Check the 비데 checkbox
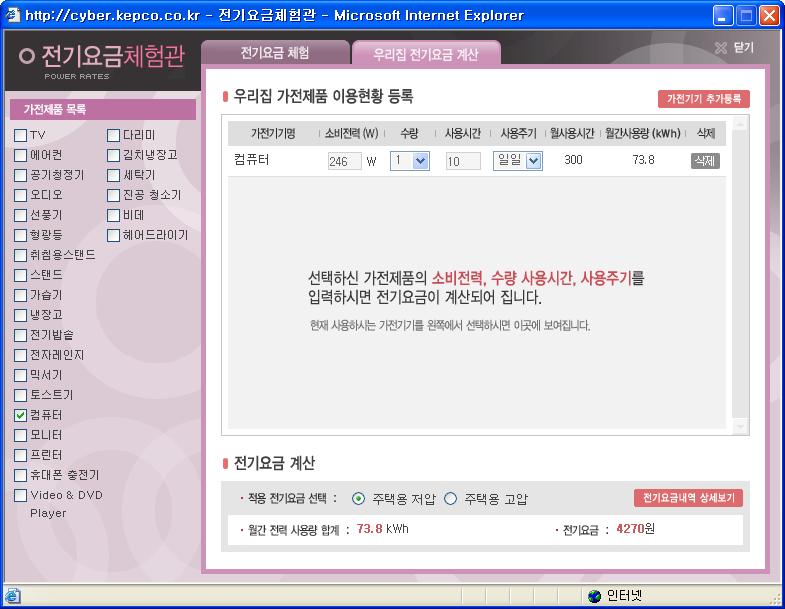 click(114, 215)
